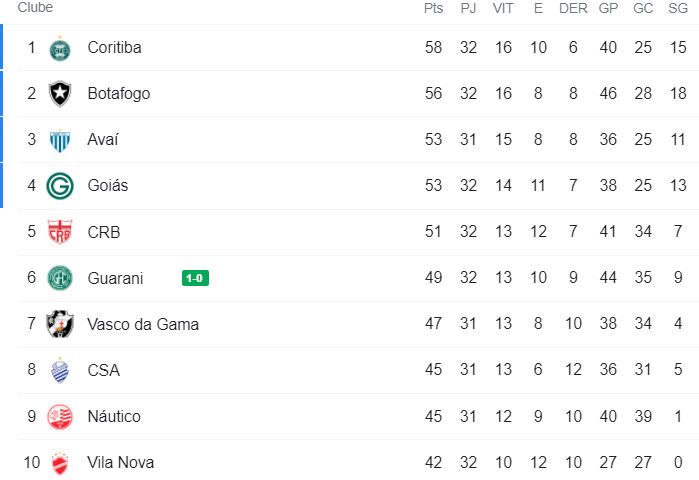Click the SG column header
The image size is (699, 480).
[x=678, y=8]
